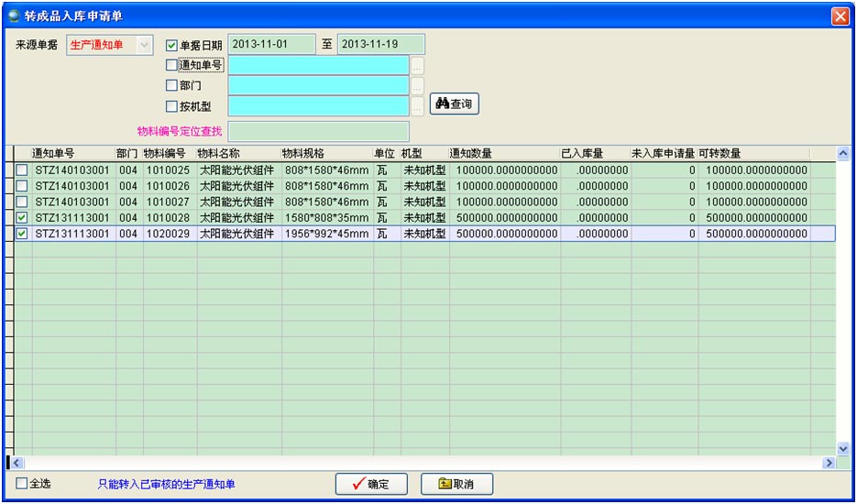Screen dimensions: 857x504
Task: Click the browse button beside 通知单号 field
Action: point(418,65)
